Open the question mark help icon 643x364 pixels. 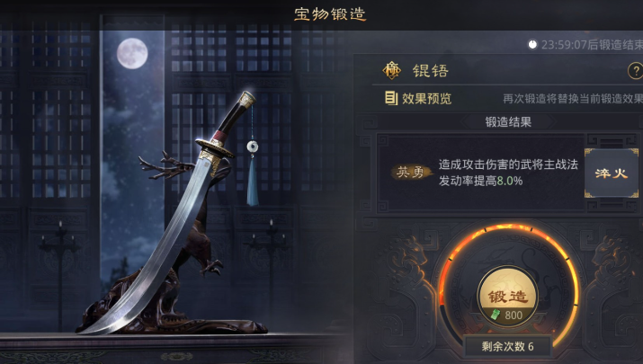coord(636,71)
